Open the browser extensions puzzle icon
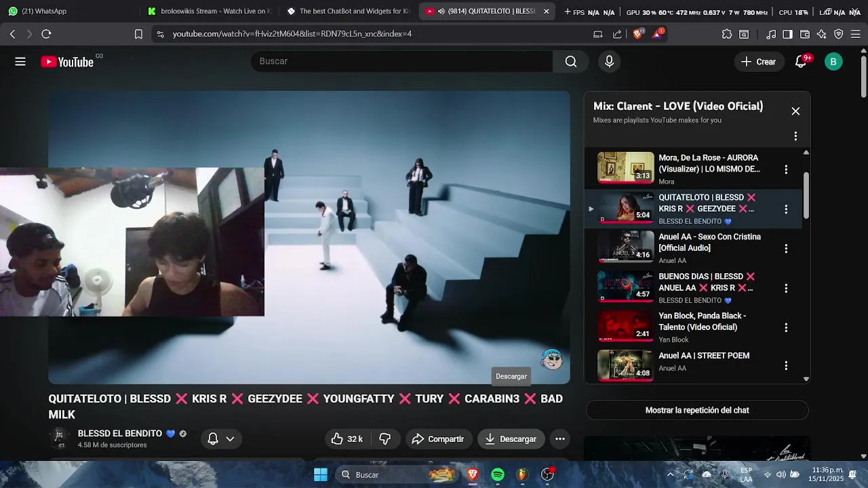Screen dimensions: 868x488 point(727,34)
